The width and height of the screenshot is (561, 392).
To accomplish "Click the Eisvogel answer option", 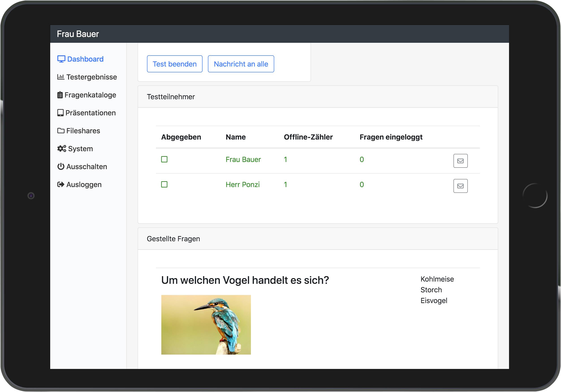I will [x=434, y=301].
